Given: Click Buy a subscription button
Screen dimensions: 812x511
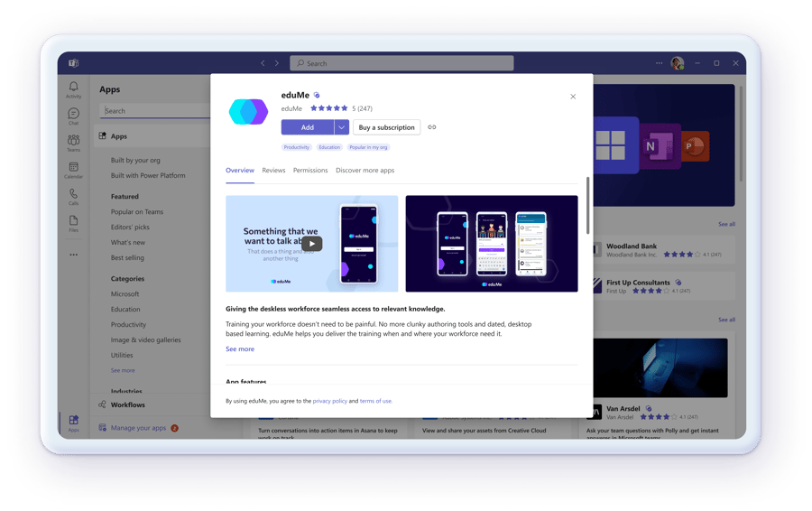Looking at the screenshot, I should point(387,127).
